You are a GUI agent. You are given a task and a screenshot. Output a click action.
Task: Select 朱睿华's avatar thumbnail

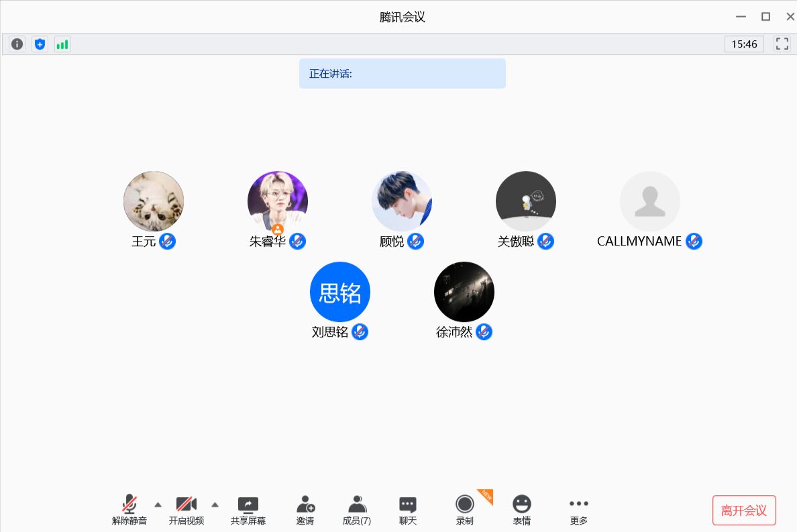[277, 201]
